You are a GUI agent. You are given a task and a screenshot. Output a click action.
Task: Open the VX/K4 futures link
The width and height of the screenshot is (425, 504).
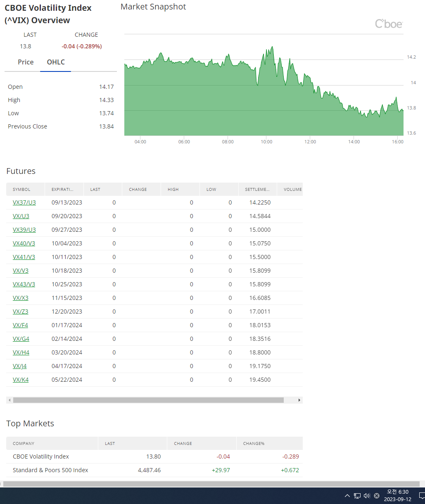click(x=21, y=380)
